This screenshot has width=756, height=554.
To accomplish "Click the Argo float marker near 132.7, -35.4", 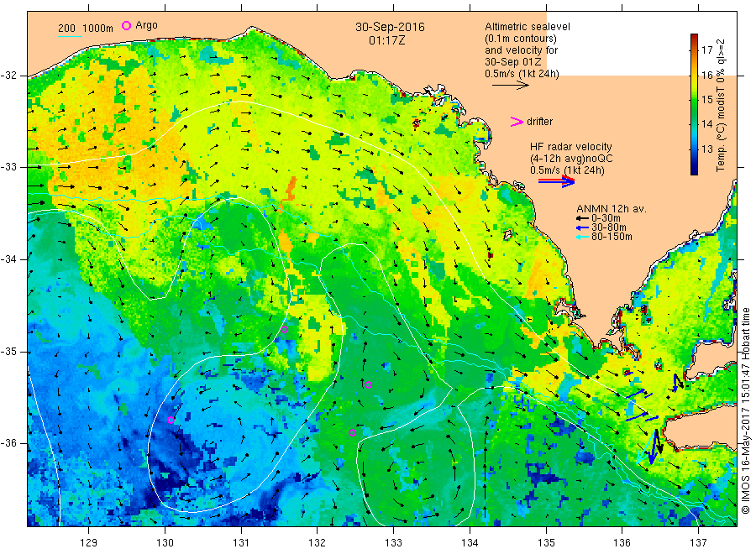I will [369, 384].
